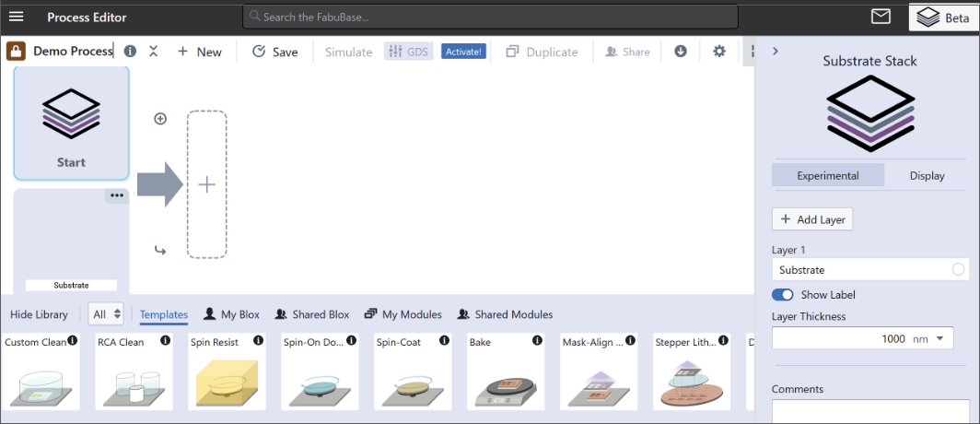Select the Mask-Align template
The height and width of the screenshot is (424, 980).
click(x=599, y=371)
